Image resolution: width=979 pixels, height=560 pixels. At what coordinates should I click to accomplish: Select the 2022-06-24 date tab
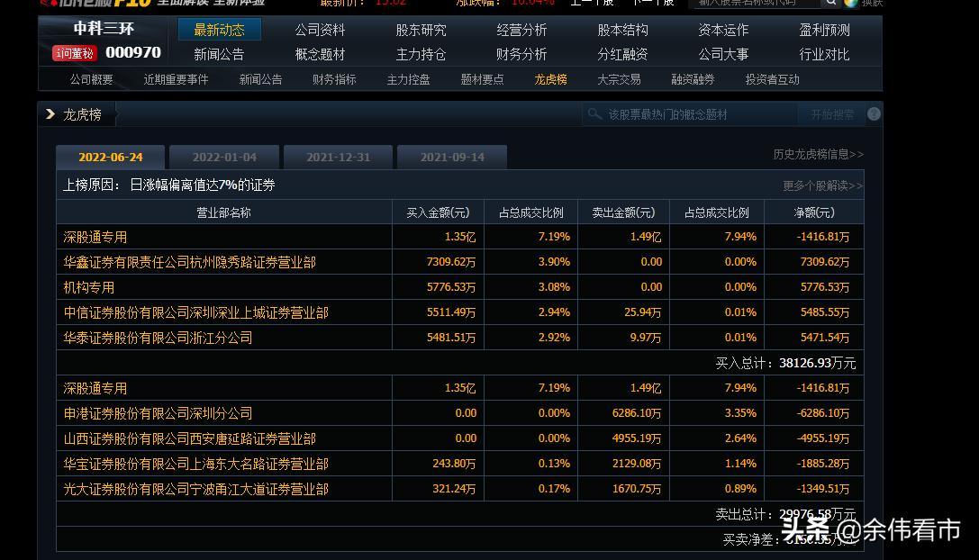pyautogui.click(x=111, y=158)
